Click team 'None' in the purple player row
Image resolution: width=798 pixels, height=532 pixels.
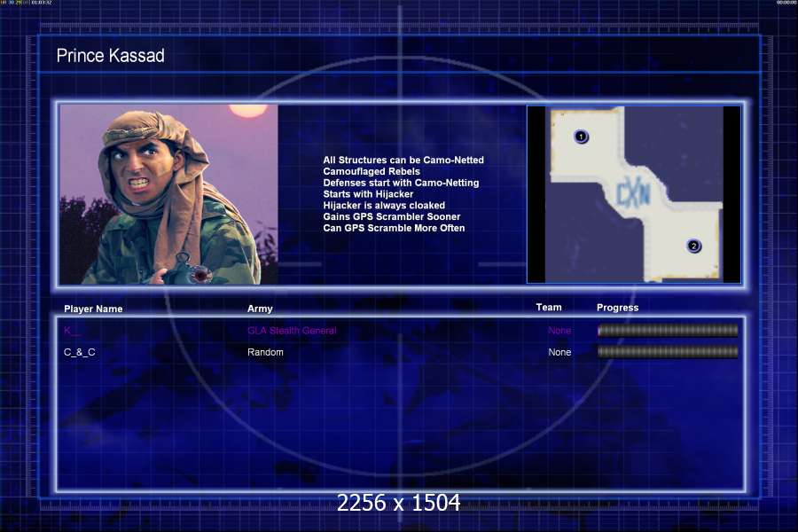[559, 331]
